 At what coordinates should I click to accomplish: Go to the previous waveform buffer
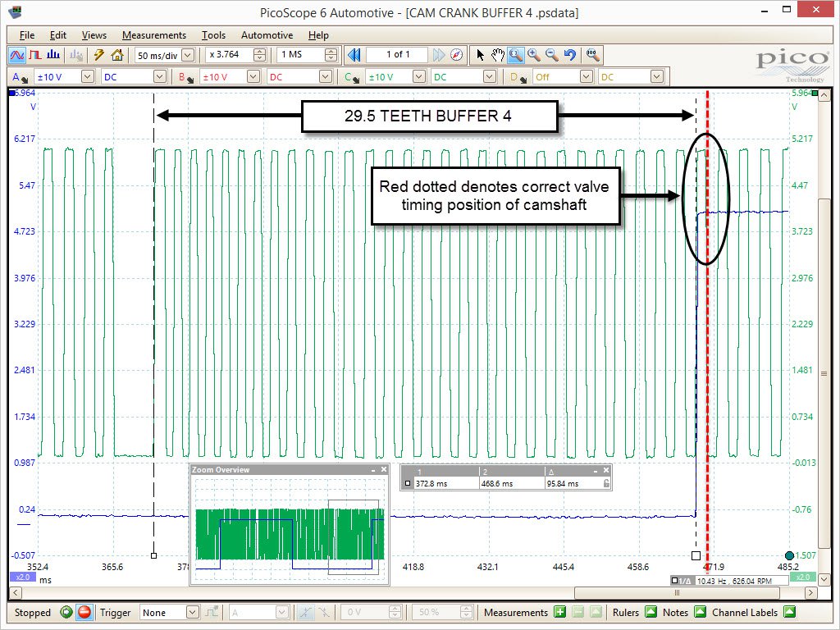[x=354, y=56]
